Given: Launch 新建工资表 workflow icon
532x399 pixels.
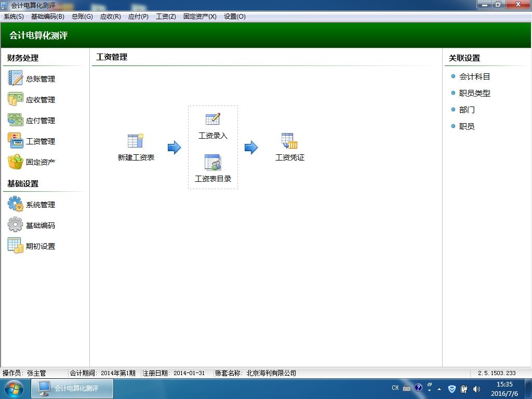Looking at the screenshot, I should click(136, 140).
